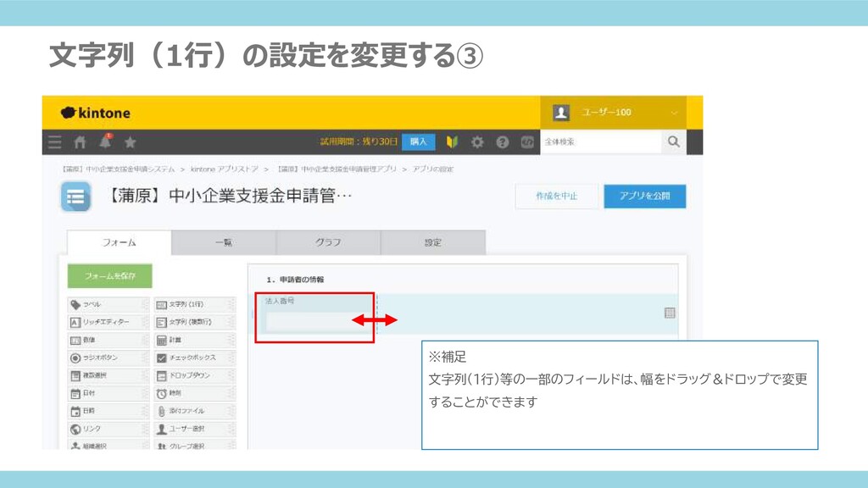The width and height of the screenshot is (868, 488).
Task: Switch to the 設定 tab
Action: pyautogui.click(x=433, y=242)
